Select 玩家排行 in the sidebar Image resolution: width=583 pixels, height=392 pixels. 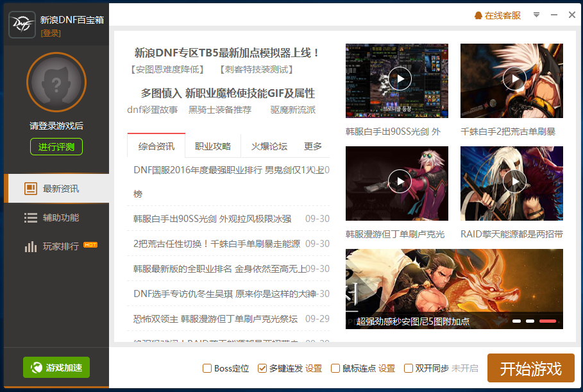coord(56,246)
